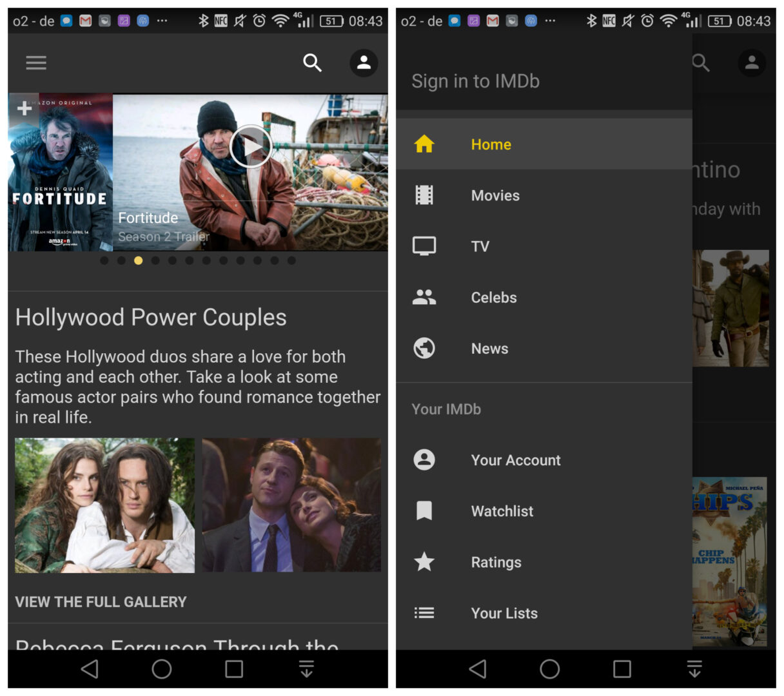Select the Celebs people icon
The width and height of the screenshot is (784, 696).
click(424, 297)
